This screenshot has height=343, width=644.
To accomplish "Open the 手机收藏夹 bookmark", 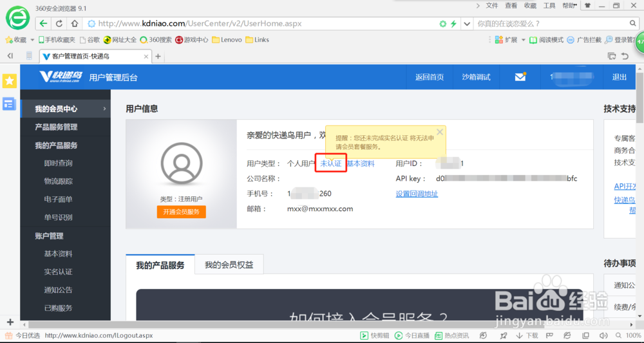I will pyautogui.click(x=57, y=40).
